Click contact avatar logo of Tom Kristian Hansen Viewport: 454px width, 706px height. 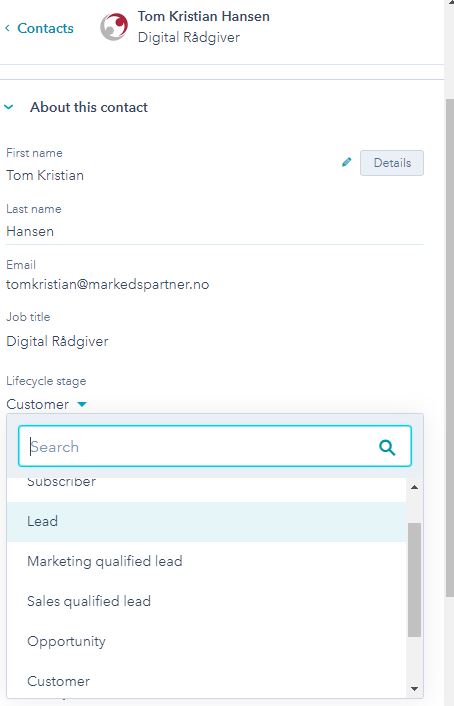(114, 27)
